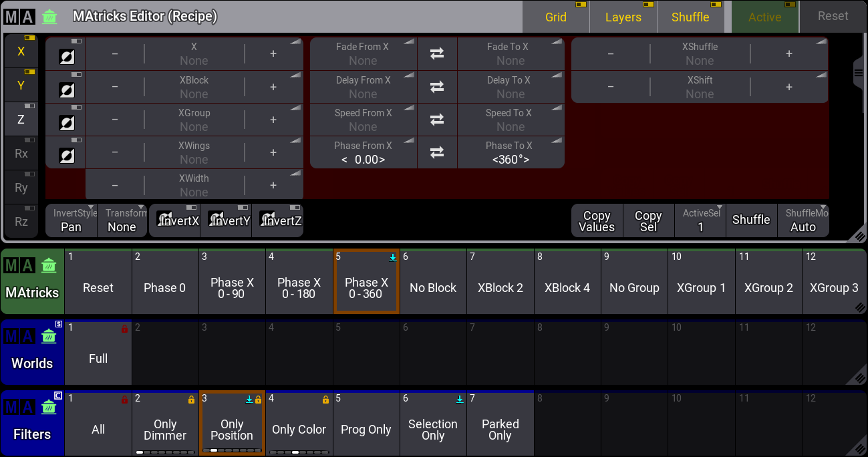Click the null-value icon beside the XBlock field

click(65, 88)
